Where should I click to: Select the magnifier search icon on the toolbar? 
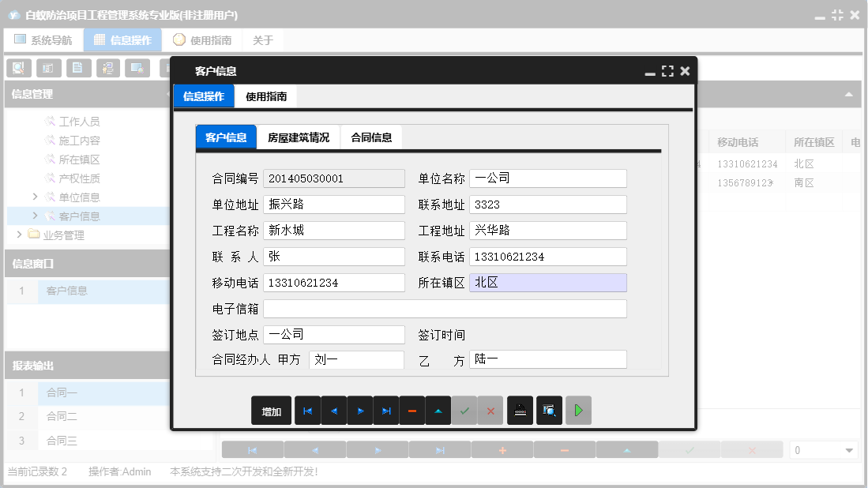coord(17,68)
